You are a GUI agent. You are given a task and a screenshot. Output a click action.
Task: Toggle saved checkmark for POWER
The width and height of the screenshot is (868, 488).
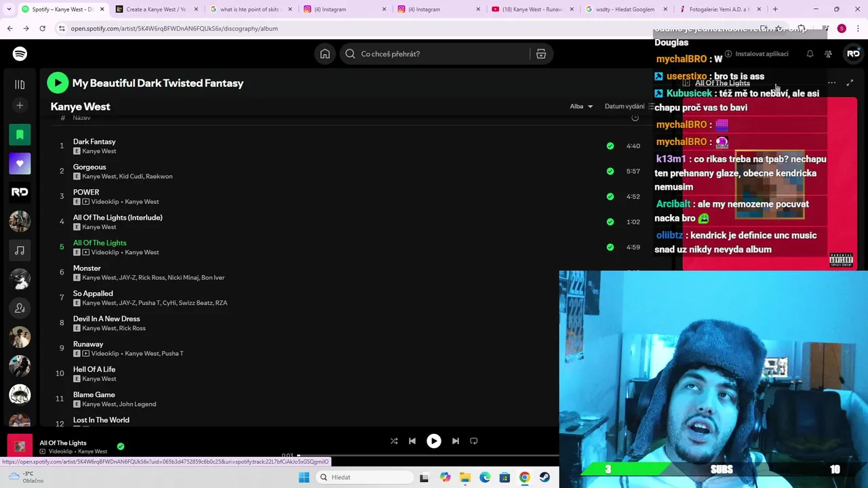point(610,197)
